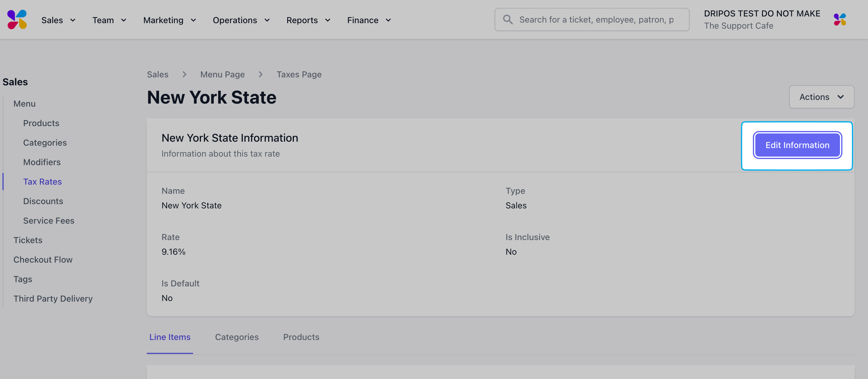Click the Dripos pinwheel logo top left

coord(17,19)
